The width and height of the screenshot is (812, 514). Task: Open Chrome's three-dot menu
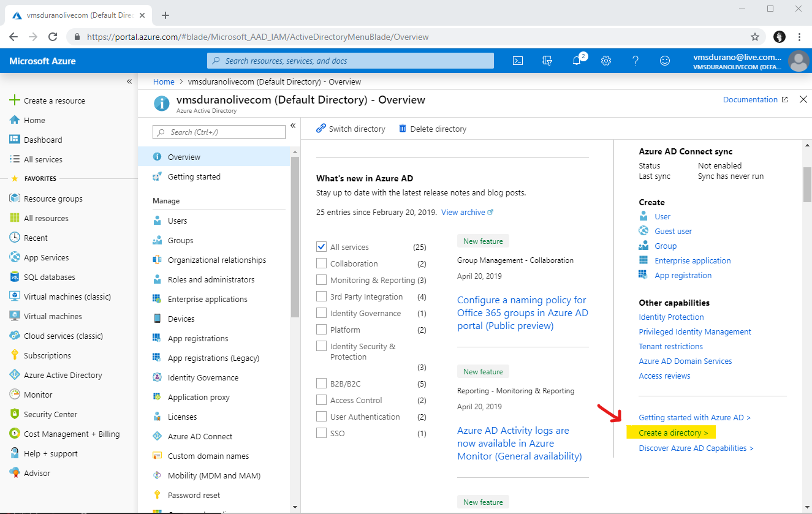(800, 37)
